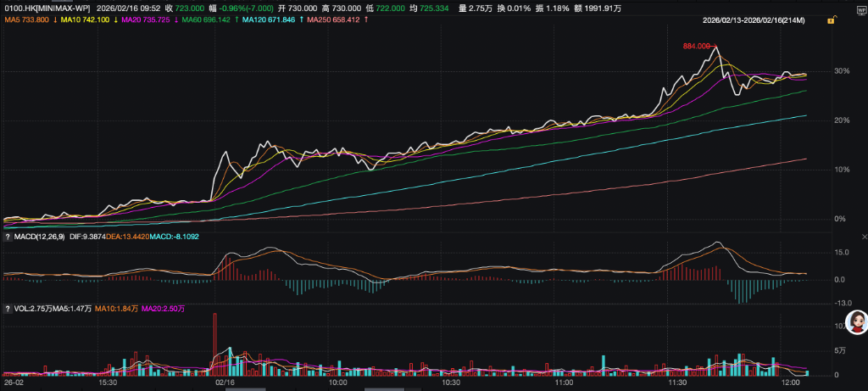This screenshot has width=868, height=391.
Task: Select the MA5 733.800 indicator label
Action: click(25, 19)
